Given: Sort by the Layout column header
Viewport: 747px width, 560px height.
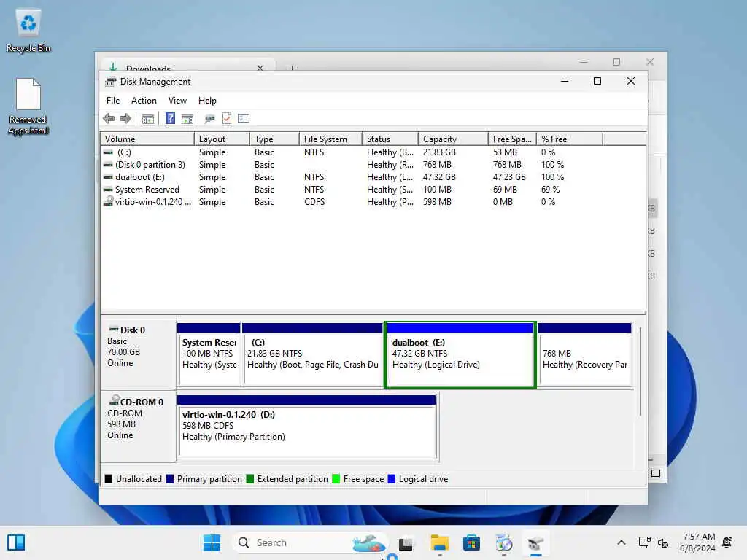Looking at the screenshot, I should [x=222, y=139].
